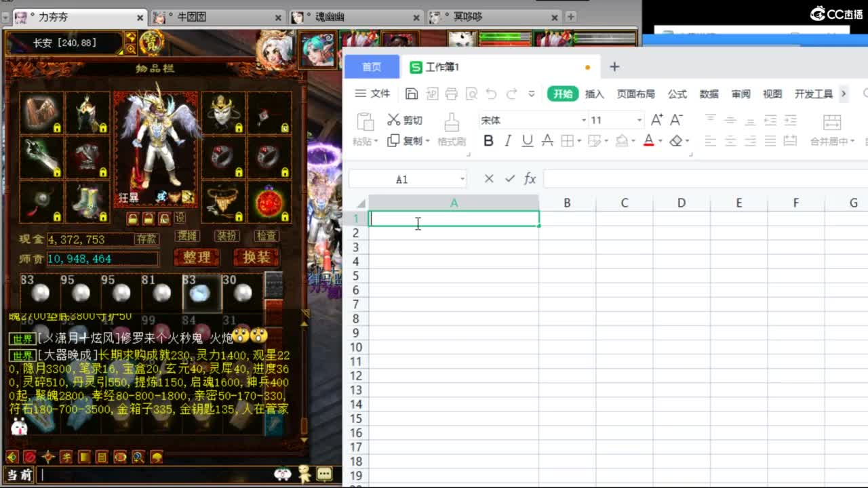Toggle Underline formatting

[x=528, y=141]
